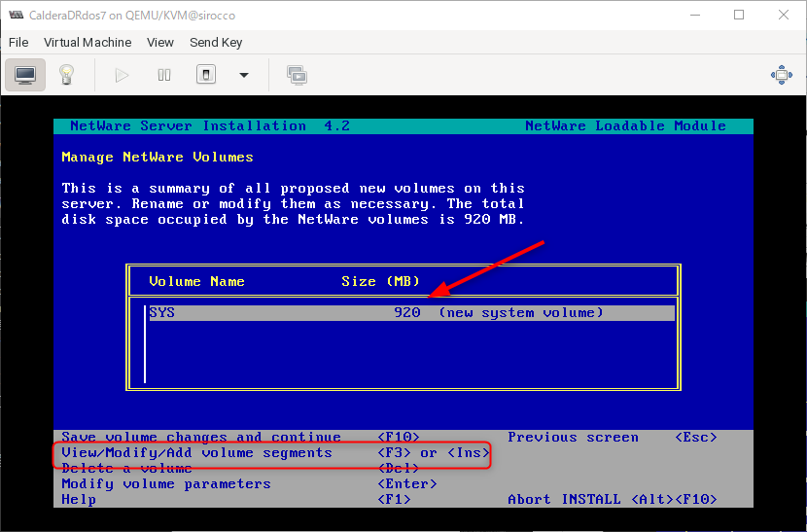This screenshot has width=807, height=532.
Task: Open virtual hardware details lightbulb icon
Action: click(x=66, y=75)
